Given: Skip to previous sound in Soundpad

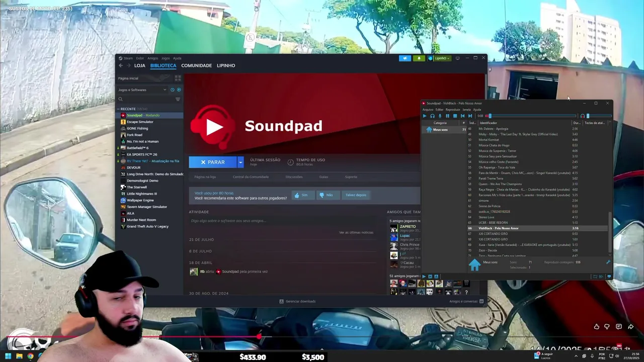Looking at the screenshot, I should click(x=463, y=116).
